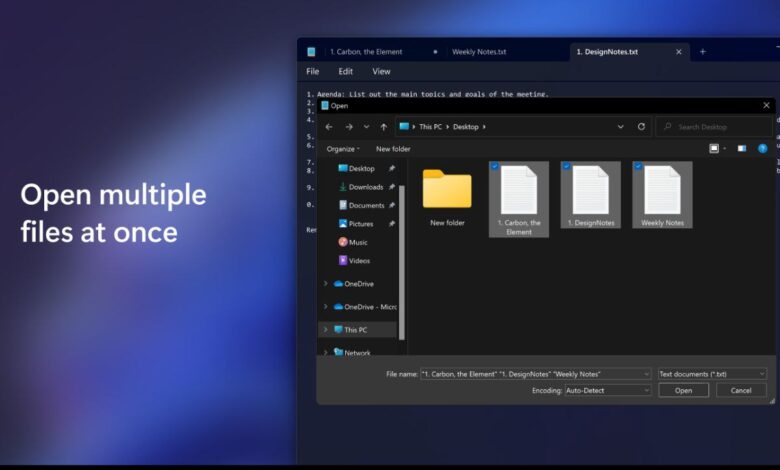This screenshot has height=470, width=780.
Task: Open Documents in the navigation pane
Action: tap(367, 205)
